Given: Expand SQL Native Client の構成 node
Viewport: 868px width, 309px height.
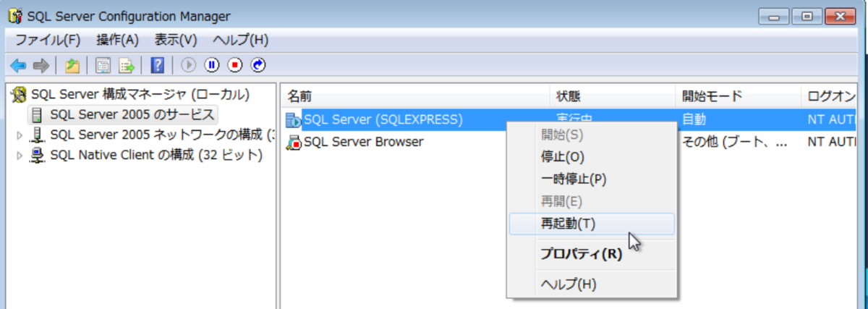Looking at the screenshot, I should point(20,155).
